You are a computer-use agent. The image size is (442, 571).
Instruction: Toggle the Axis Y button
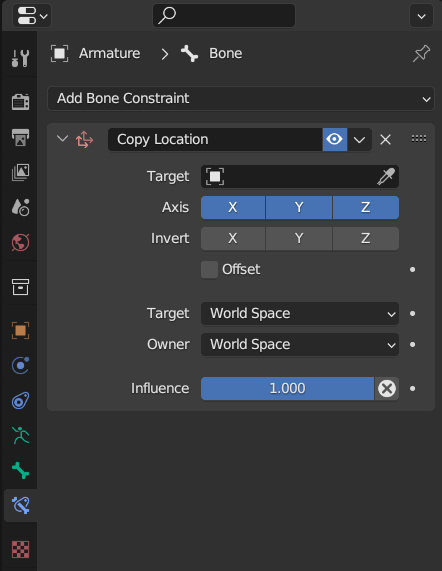[299, 208]
